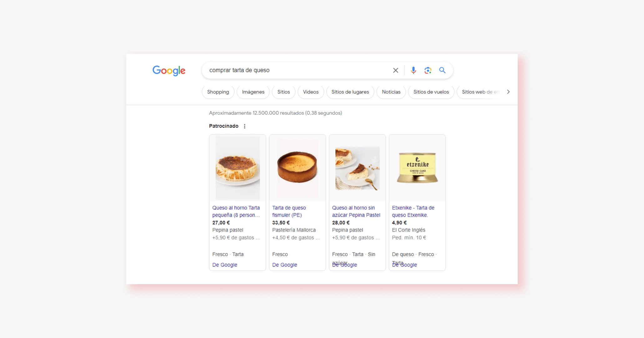The image size is (644, 338).
Task: Open the Tarta de queso fismuler image
Action: 297,168
